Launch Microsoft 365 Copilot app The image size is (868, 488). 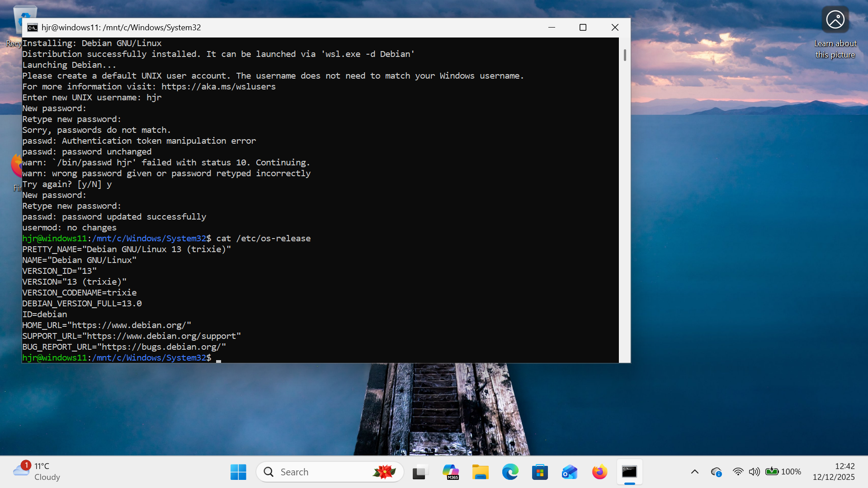[x=450, y=472]
